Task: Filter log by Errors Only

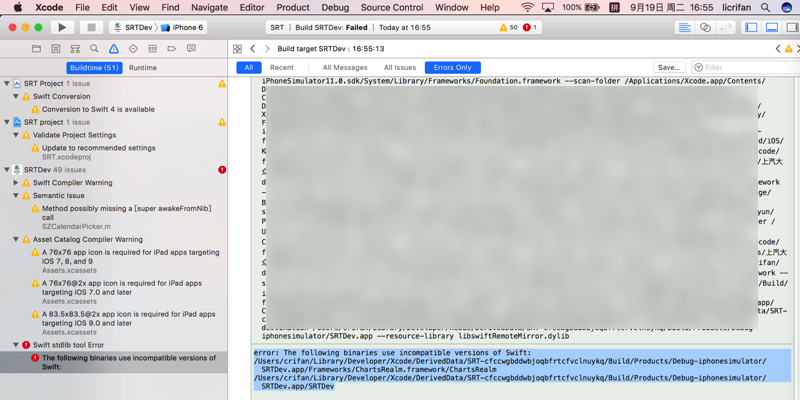Action: click(453, 67)
